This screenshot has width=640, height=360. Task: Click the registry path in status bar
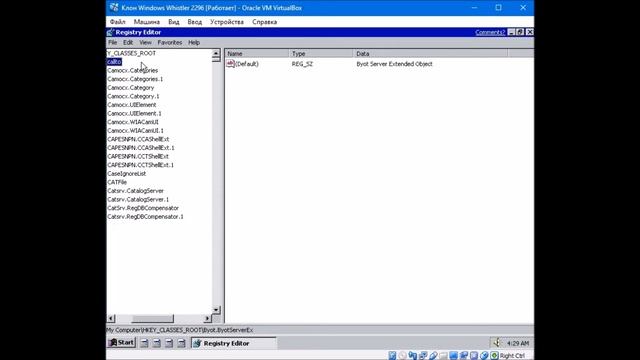tap(180, 330)
